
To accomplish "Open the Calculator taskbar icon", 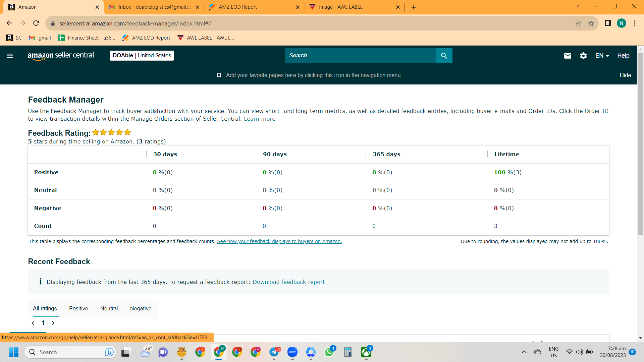I will pos(348,352).
